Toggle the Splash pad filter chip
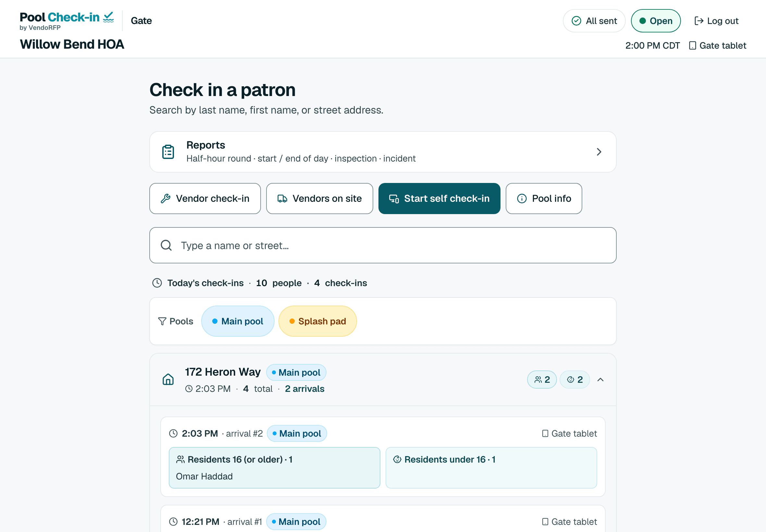The width and height of the screenshot is (766, 532). tap(317, 321)
